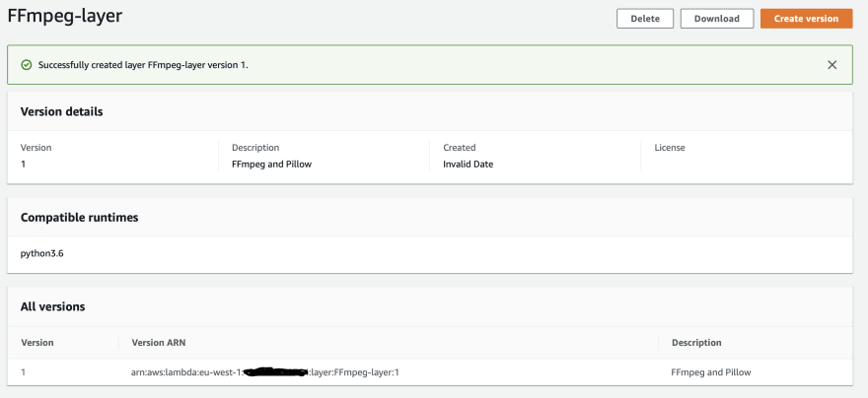Download the FFmpeg-layer

[717, 19]
